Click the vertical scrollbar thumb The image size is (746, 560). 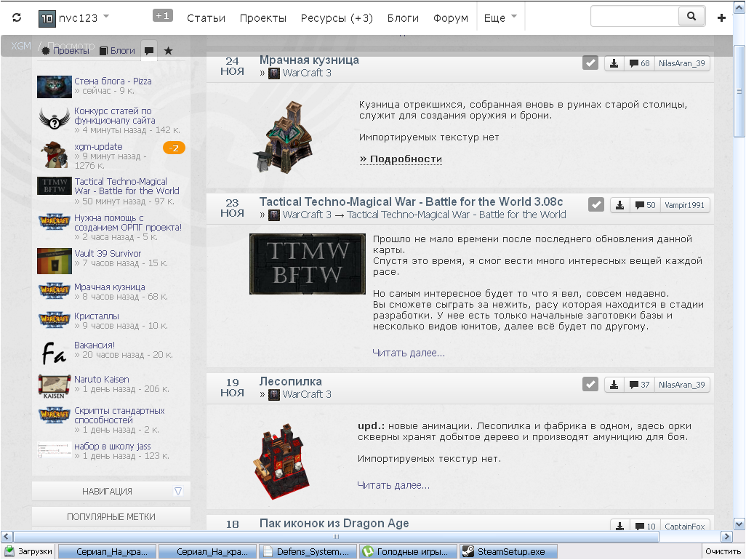[x=739, y=90]
